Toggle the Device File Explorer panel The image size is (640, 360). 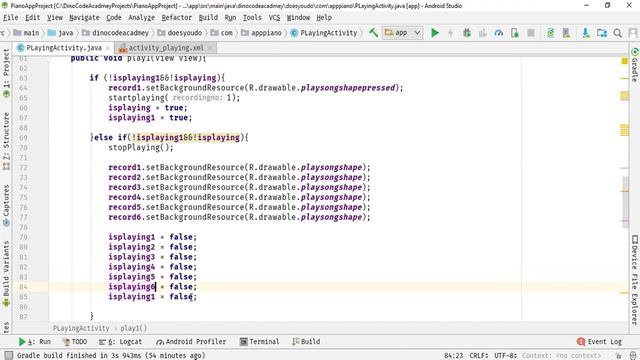635,280
